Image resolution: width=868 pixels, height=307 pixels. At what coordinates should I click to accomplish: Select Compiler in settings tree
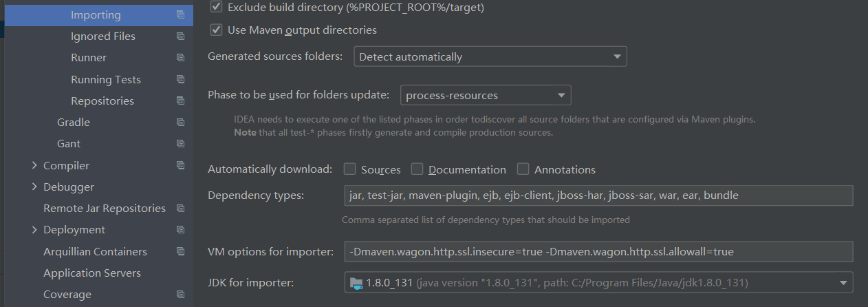(x=66, y=166)
